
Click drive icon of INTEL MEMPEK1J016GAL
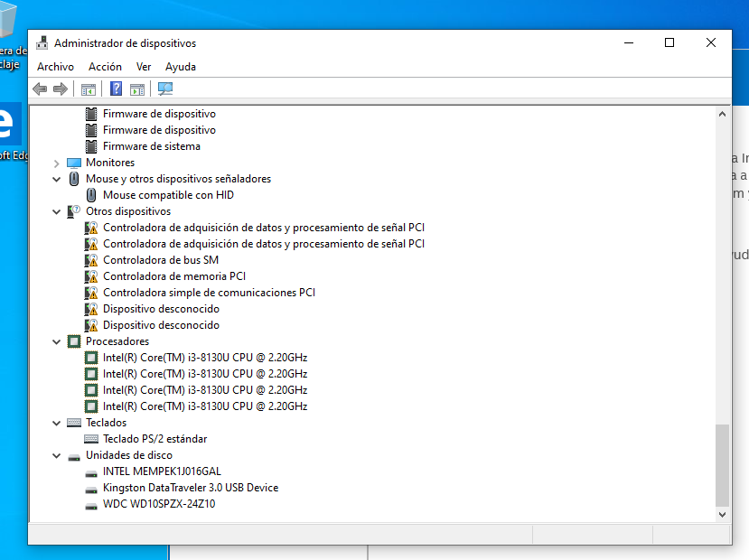click(x=91, y=473)
